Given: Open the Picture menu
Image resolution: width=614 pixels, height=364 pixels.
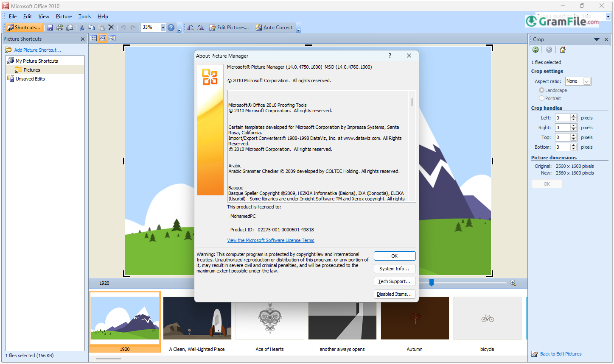Looking at the screenshot, I should click(64, 17).
